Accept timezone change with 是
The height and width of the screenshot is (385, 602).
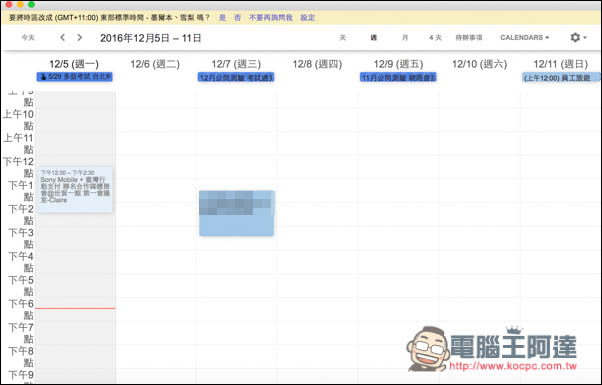pyautogui.click(x=222, y=17)
